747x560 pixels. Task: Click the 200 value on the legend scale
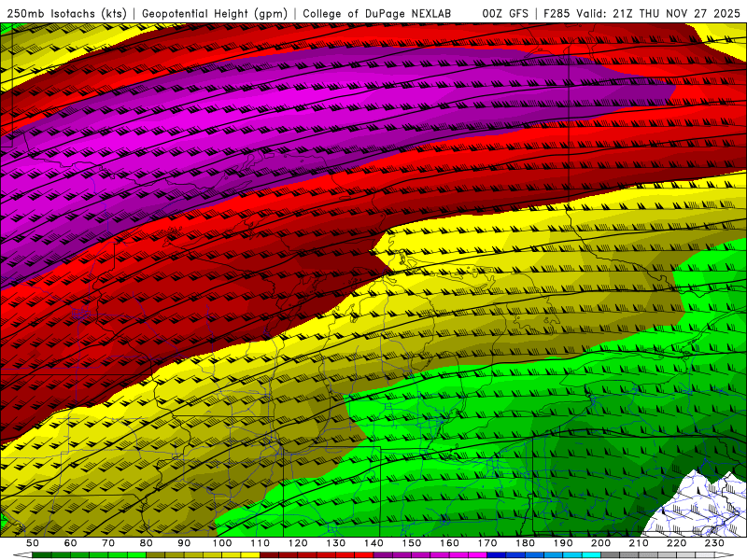click(x=600, y=543)
